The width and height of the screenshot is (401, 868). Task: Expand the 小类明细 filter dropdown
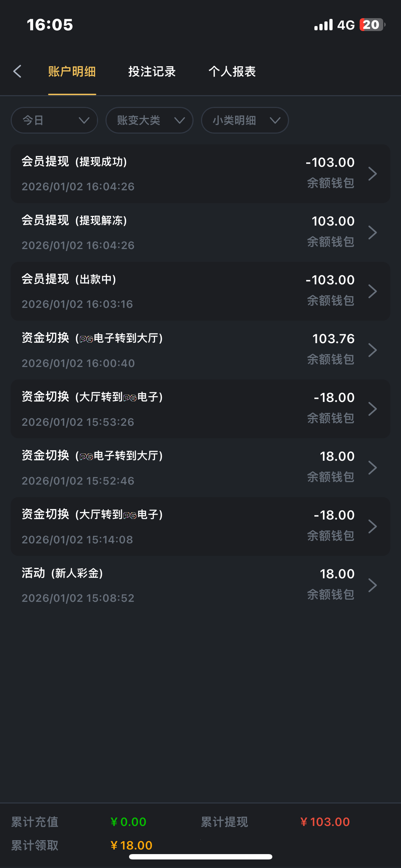point(245,120)
